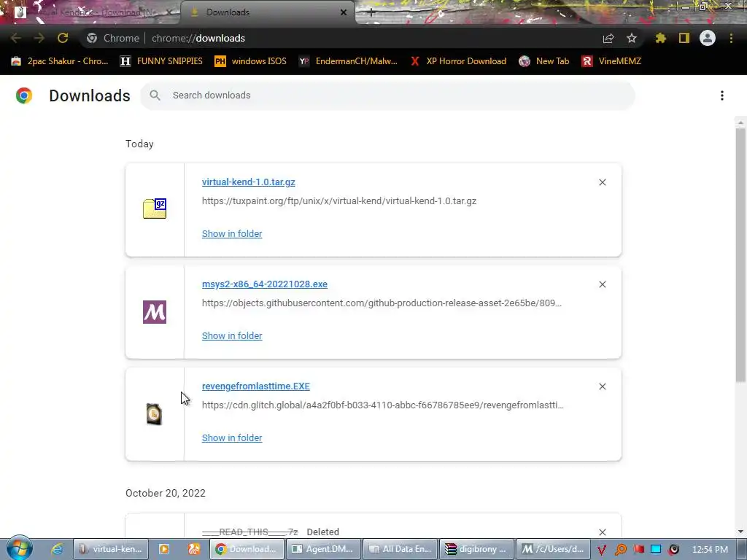Switch to All Data En... taskbar window
Image resolution: width=747 pixels, height=560 pixels.
[400, 549]
